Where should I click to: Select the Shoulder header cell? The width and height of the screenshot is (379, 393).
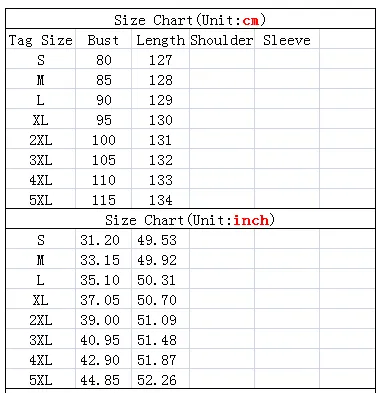click(x=222, y=40)
